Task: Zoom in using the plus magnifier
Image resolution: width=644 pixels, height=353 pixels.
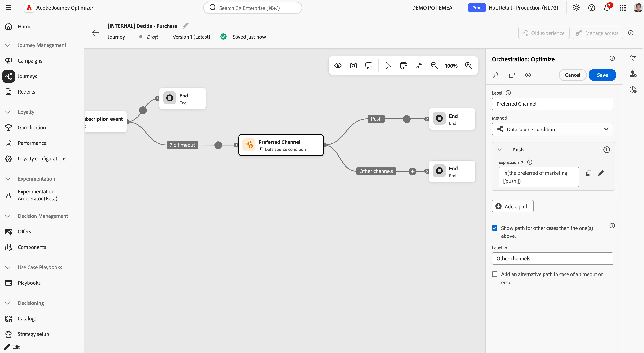Action: [468, 66]
